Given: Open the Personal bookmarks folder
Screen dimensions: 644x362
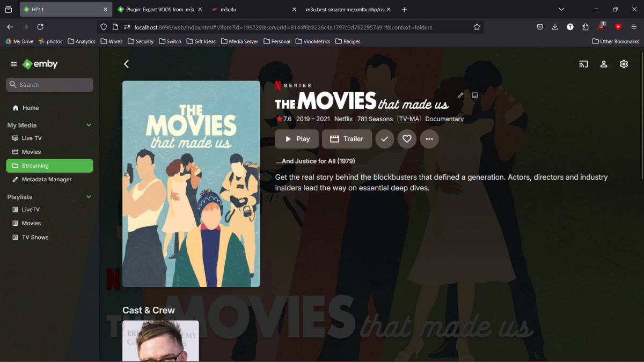Looking at the screenshot, I should click(x=277, y=41).
